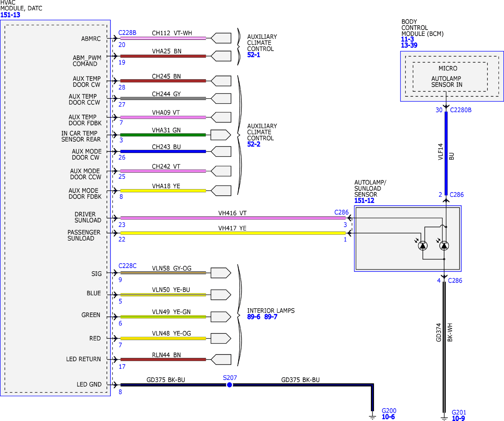504x421 pixels.
Task: Open the 89-7 interior lamps reference
Action: coord(270,317)
